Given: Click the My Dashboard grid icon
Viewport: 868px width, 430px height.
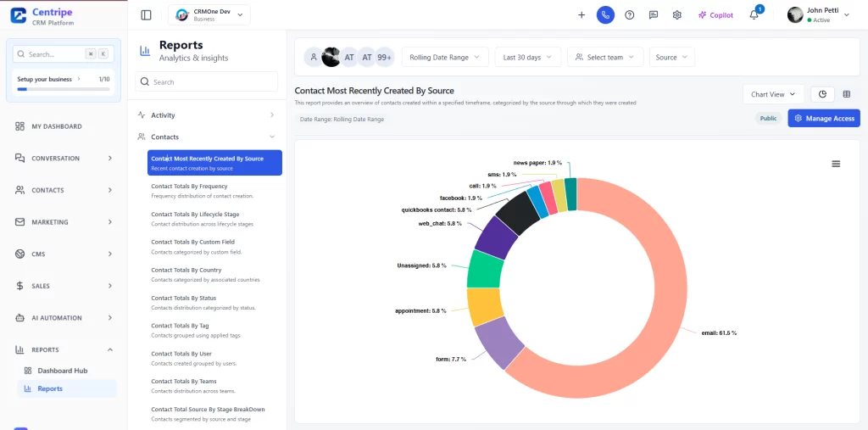Looking at the screenshot, I should coord(20,126).
